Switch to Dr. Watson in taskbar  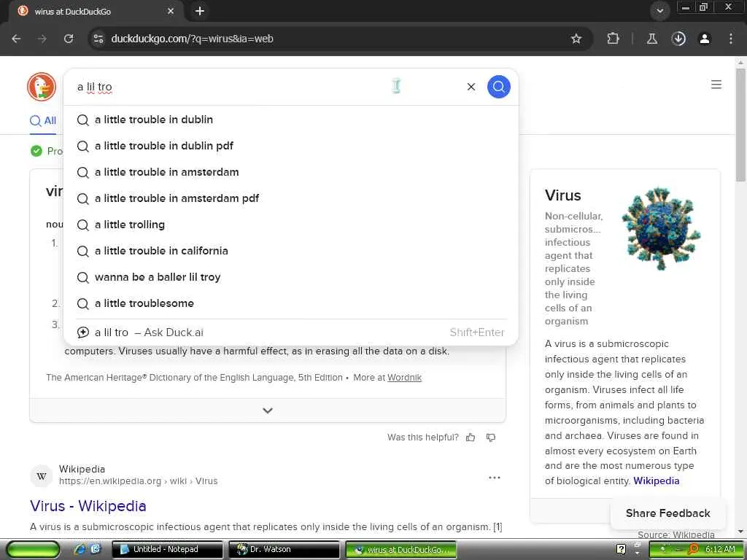(284, 549)
